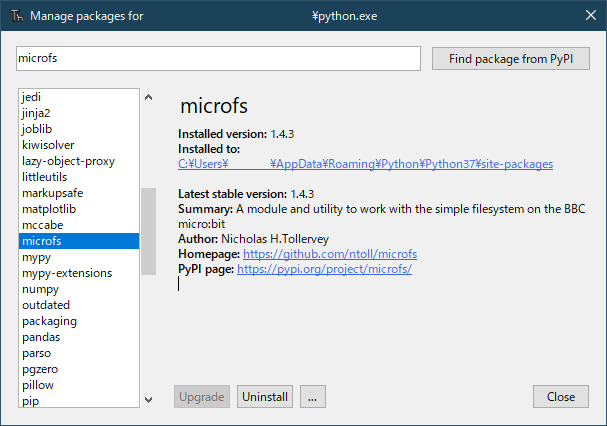Focus the package search field containing microfs
607x426 pixels.
coord(218,58)
